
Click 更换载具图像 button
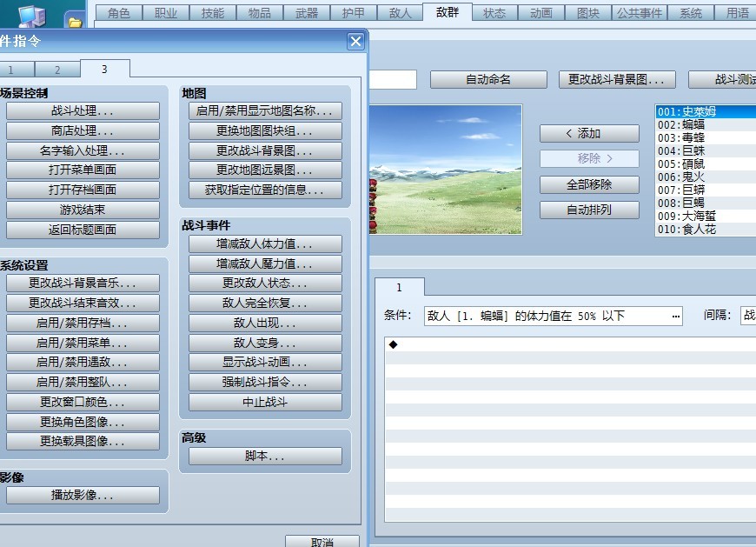(x=83, y=442)
